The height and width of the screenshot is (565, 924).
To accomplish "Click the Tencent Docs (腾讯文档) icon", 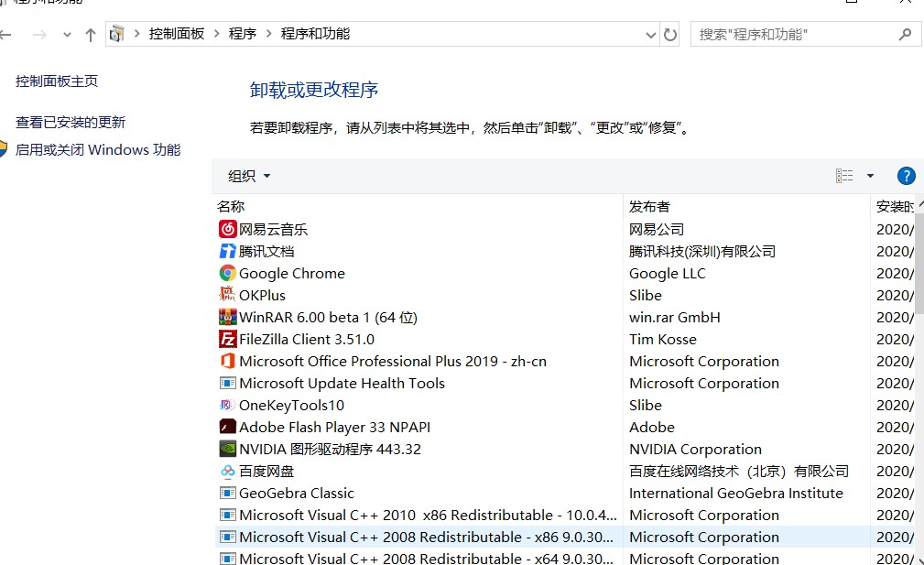I will click(x=227, y=251).
